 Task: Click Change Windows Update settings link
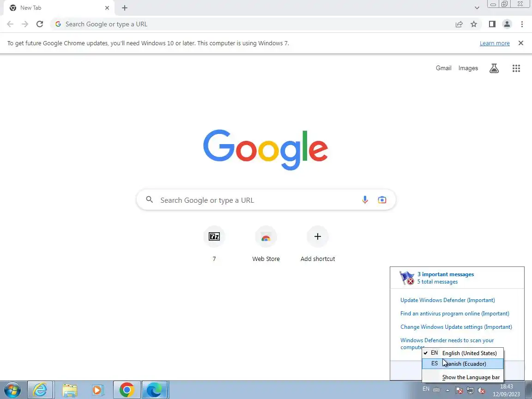[x=456, y=327]
